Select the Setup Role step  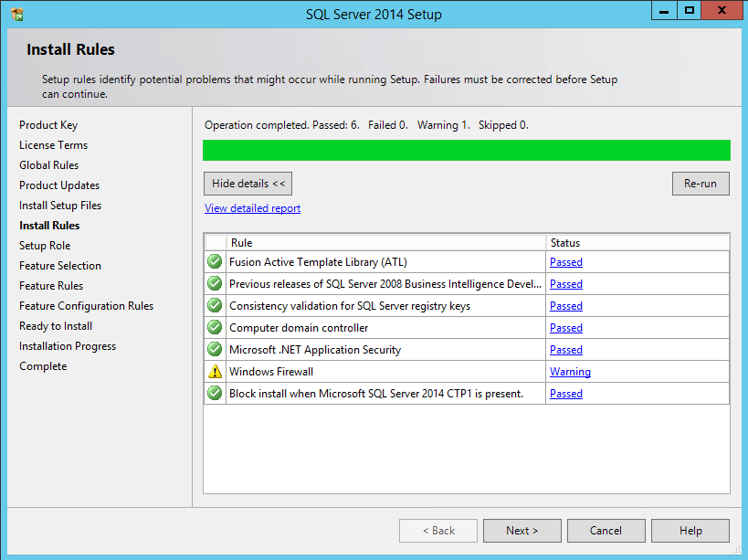tap(45, 246)
